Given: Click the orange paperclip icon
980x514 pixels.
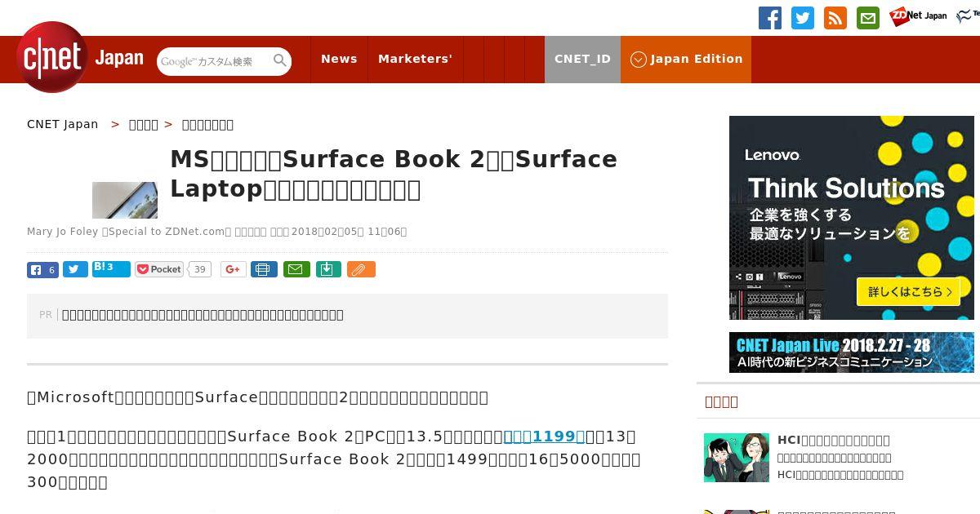Looking at the screenshot, I should (x=361, y=269).
